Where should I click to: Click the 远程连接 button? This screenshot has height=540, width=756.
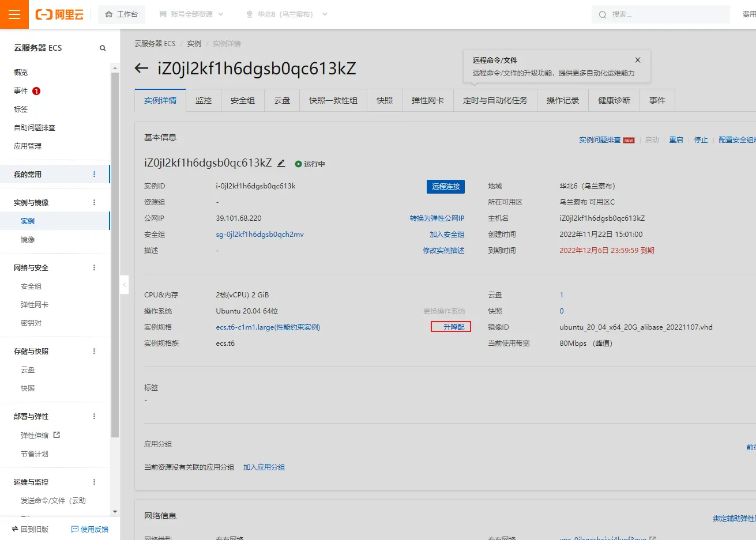pyautogui.click(x=446, y=187)
